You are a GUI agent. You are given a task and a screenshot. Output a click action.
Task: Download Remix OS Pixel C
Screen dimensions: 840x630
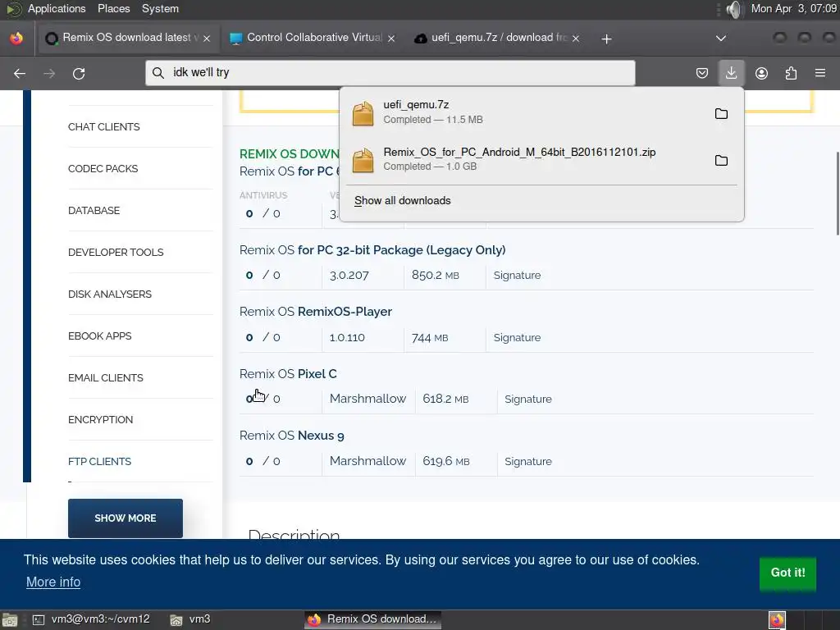point(288,374)
